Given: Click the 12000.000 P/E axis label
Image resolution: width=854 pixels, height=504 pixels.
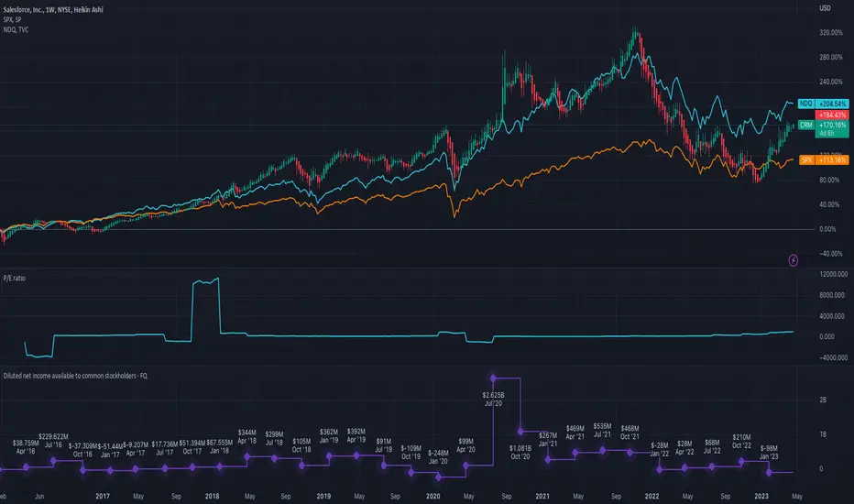Looking at the screenshot, I should pyautogui.click(x=833, y=274).
